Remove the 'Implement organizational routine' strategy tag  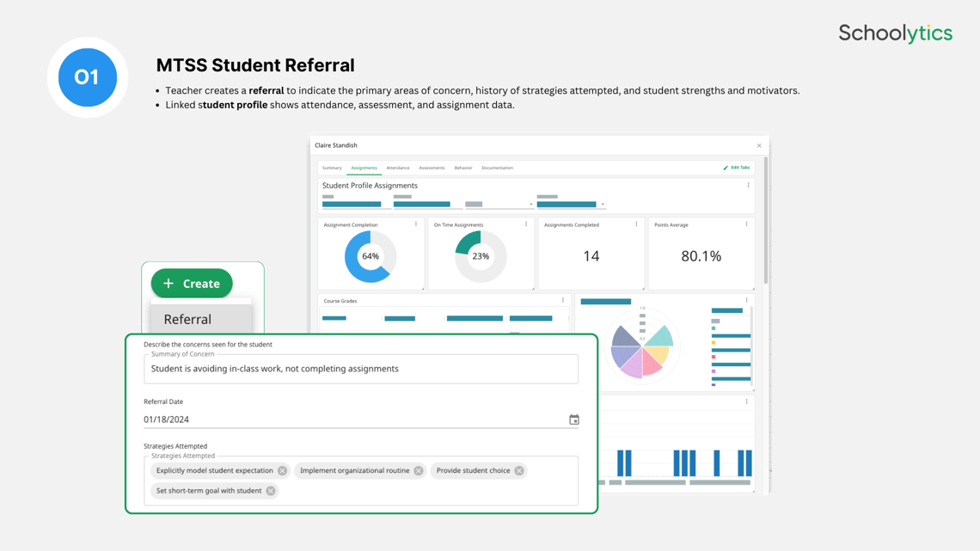click(x=418, y=470)
